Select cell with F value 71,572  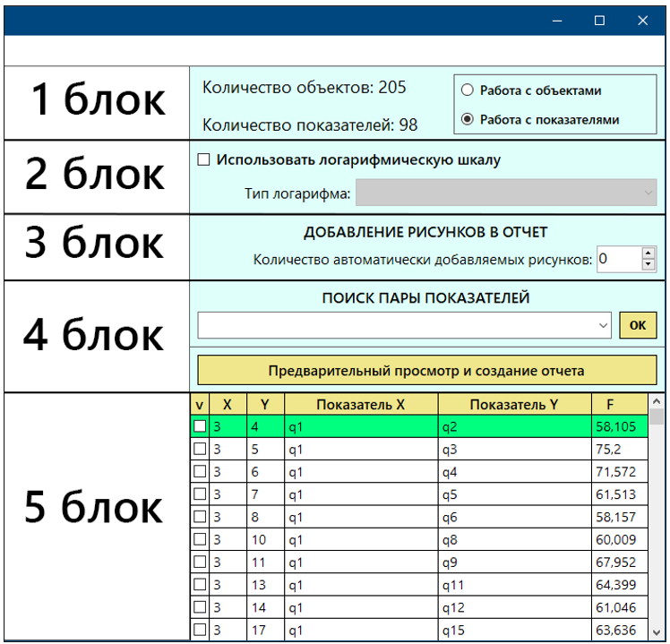[x=620, y=472]
